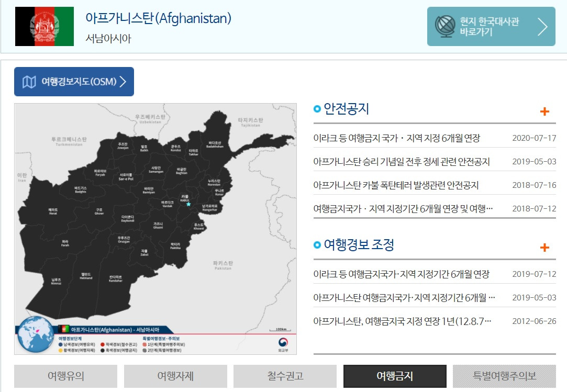Select the 특별여행주의보 tab

coord(504,376)
